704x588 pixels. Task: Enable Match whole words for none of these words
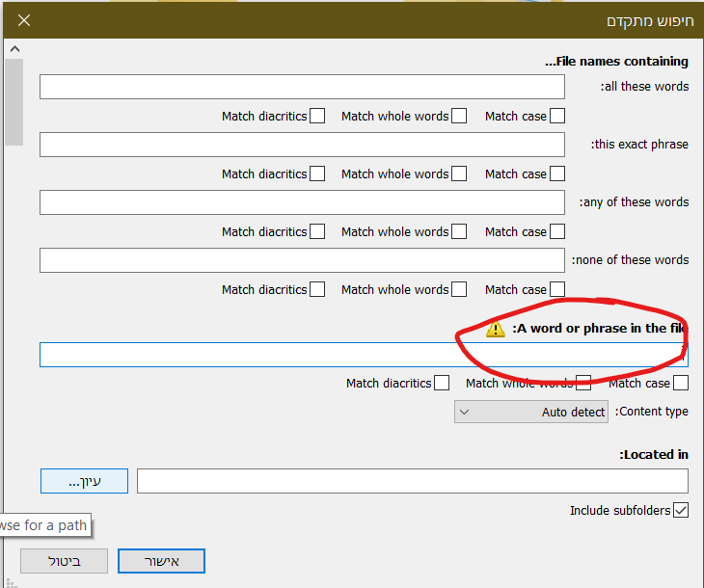click(x=459, y=289)
